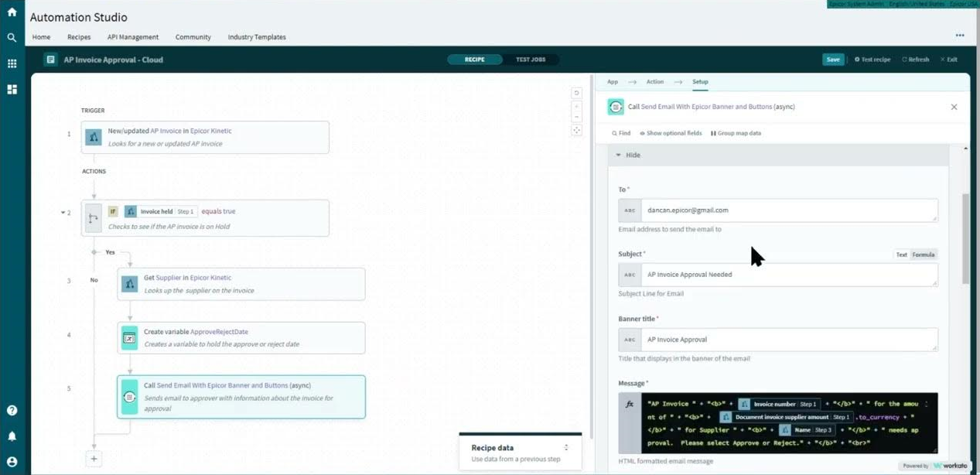
Task: Open the API Management menu tab
Action: point(133,37)
